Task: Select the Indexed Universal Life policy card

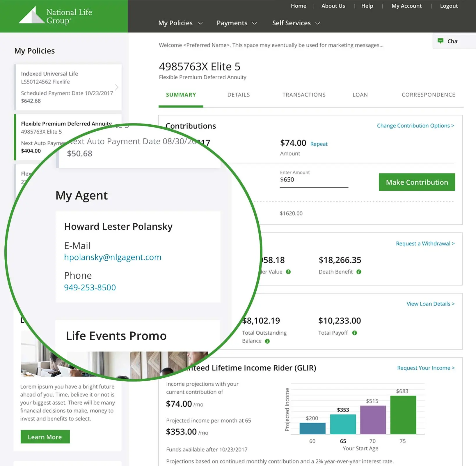Action: [x=68, y=87]
